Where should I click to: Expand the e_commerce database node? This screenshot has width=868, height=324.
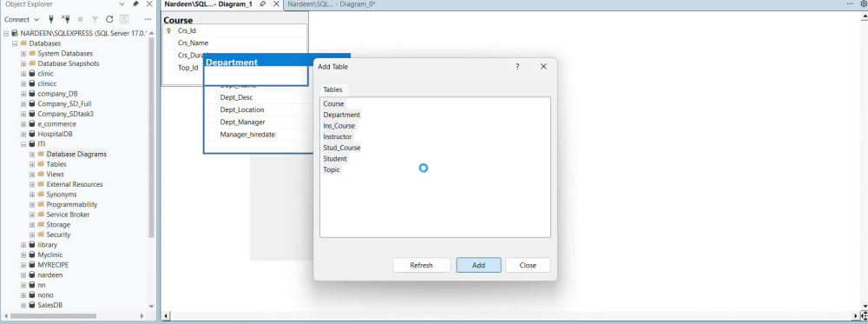tap(23, 124)
